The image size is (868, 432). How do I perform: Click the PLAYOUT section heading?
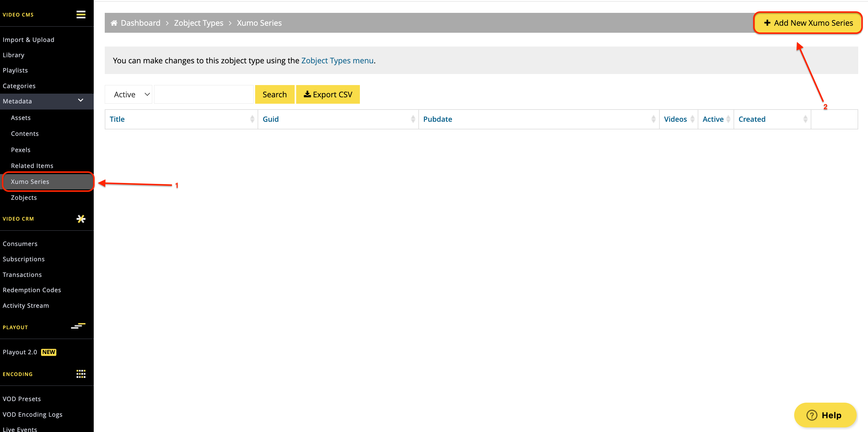tap(15, 327)
